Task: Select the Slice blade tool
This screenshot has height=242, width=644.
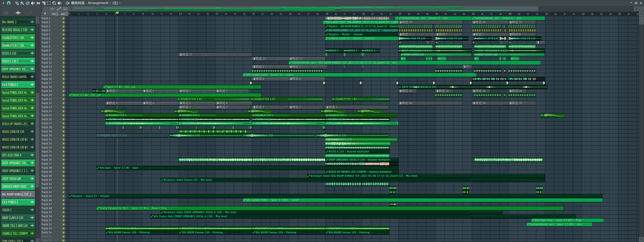Action: coord(43,3)
